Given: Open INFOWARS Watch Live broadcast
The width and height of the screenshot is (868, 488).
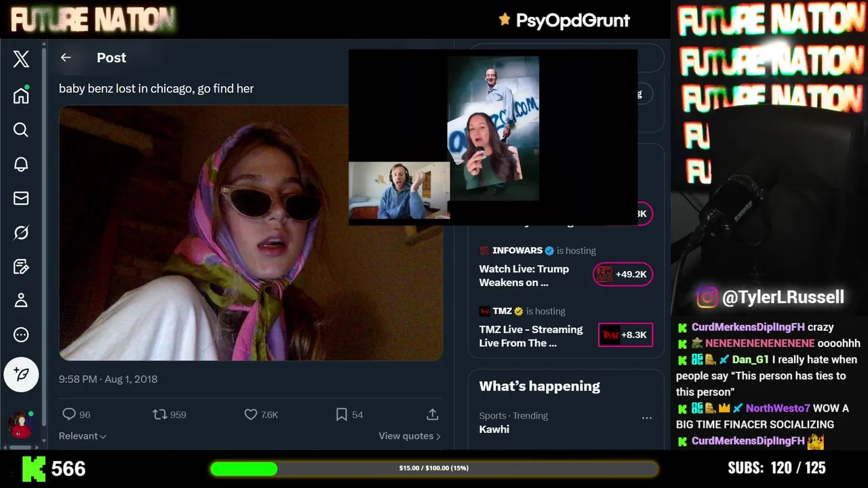Looking at the screenshot, I should point(524,275).
